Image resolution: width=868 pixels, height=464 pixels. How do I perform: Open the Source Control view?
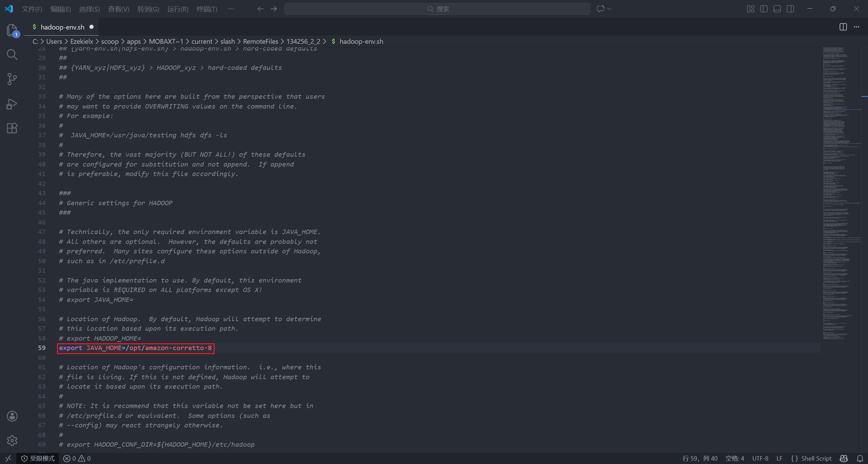[12, 79]
